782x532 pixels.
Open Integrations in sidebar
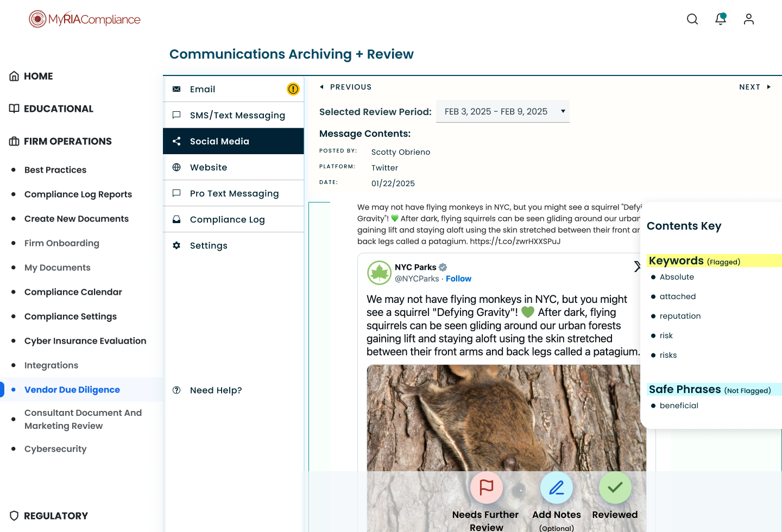tap(52, 365)
